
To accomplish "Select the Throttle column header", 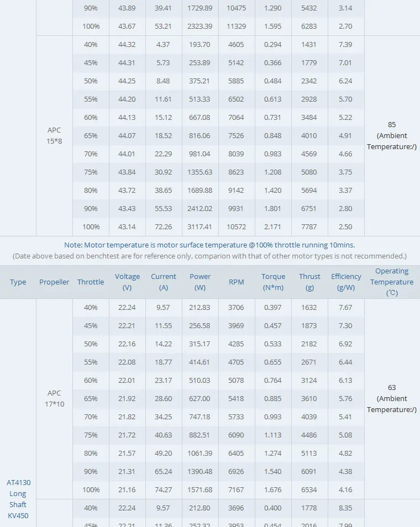I will pyautogui.click(x=91, y=282).
